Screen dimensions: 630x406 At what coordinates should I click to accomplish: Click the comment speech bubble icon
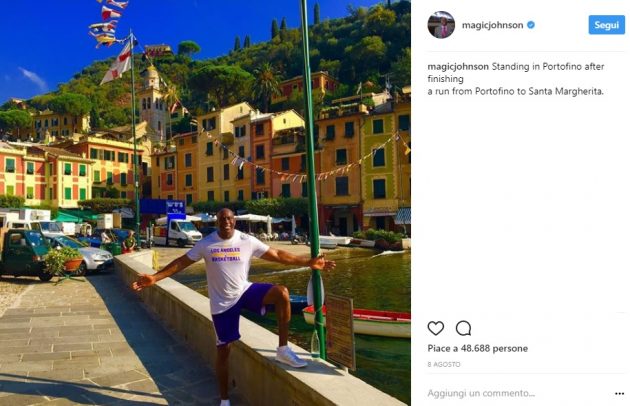tap(463, 328)
